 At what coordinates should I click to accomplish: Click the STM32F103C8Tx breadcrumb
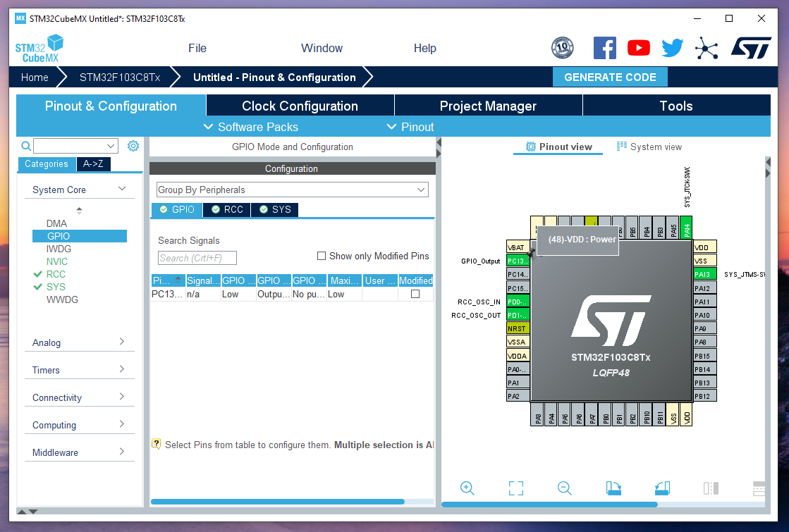click(120, 78)
